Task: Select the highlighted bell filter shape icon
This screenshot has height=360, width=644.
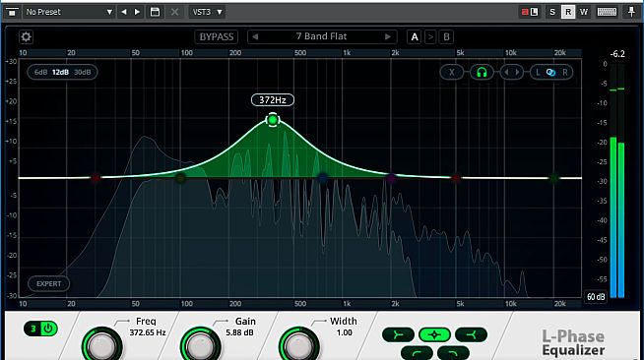Action: (434, 335)
